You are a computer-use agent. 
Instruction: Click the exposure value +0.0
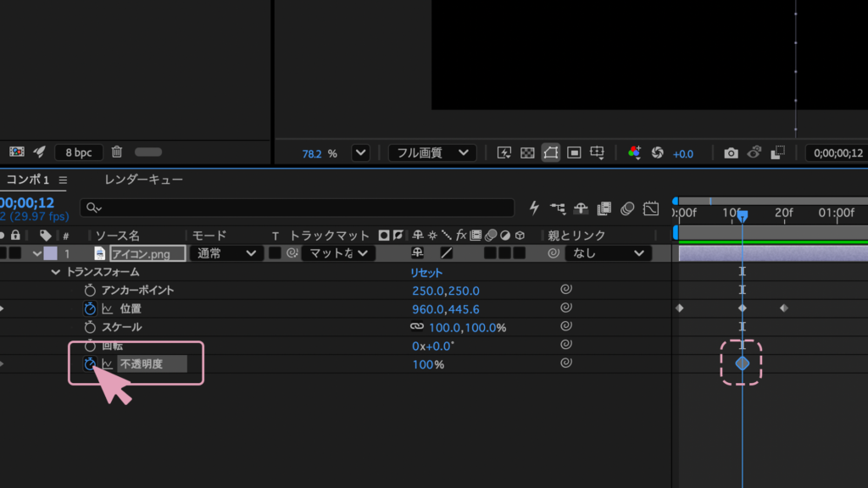(682, 154)
